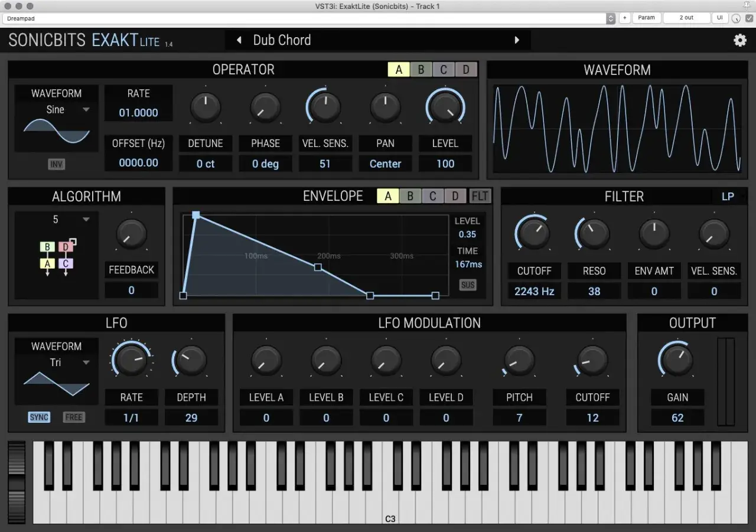
Task: Open the Dreampad host preset dropdown
Action: (x=308, y=18)
